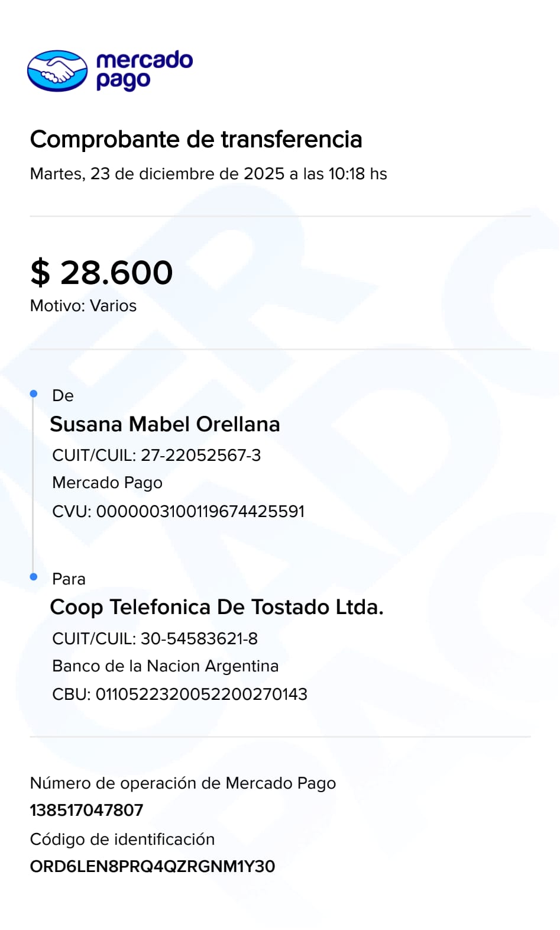Click the mercado pago wordmark text
This screenshot has height=930, width=560.
(x=144, y=70)
